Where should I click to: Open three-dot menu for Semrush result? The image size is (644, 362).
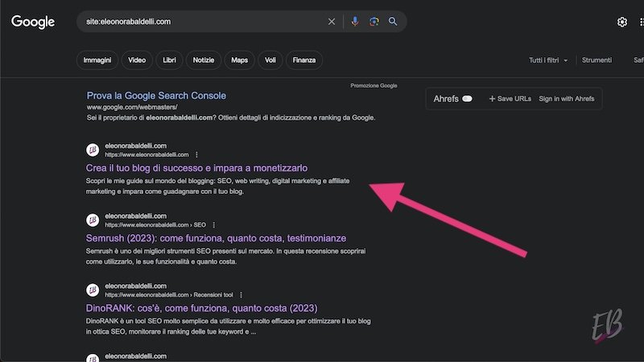(213, 225)
